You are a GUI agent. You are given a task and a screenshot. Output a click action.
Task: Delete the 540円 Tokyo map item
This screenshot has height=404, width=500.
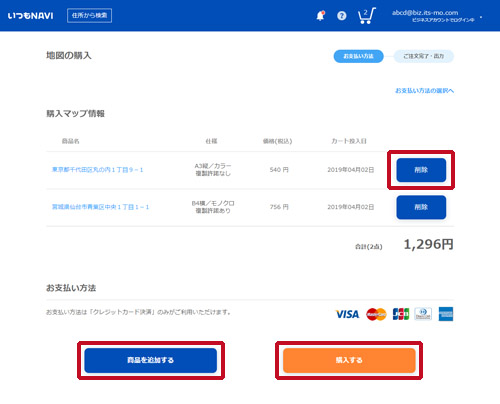[x=421, y=170]
